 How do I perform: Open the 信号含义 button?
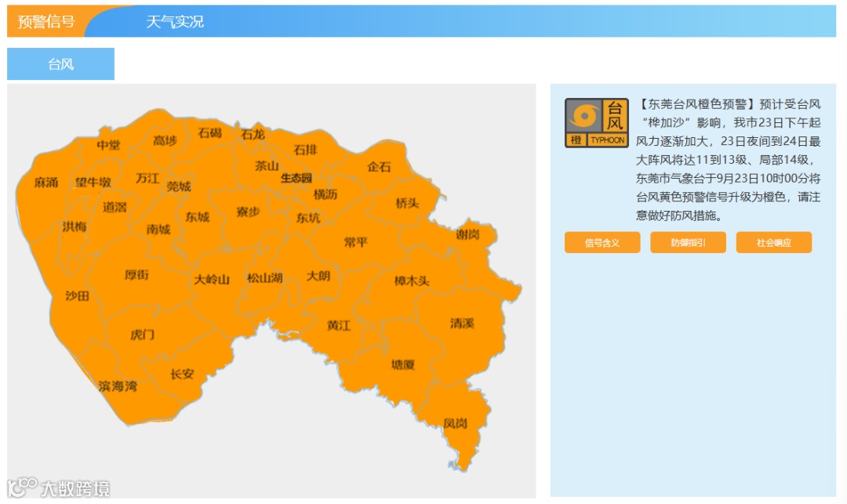[x=602, y=243]
